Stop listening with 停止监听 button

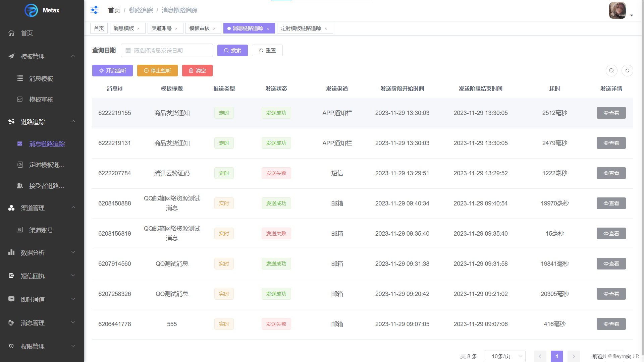tap(157, 70)
